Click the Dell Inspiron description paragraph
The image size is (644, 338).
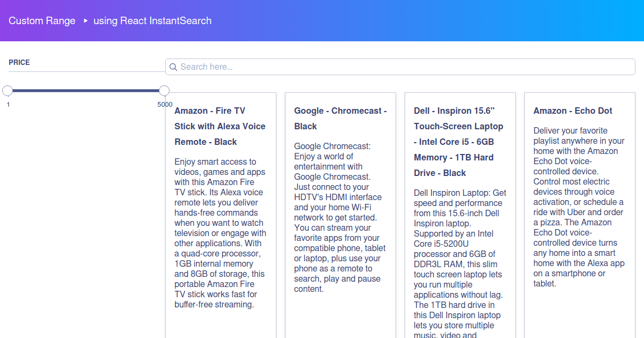coord(460,263)
